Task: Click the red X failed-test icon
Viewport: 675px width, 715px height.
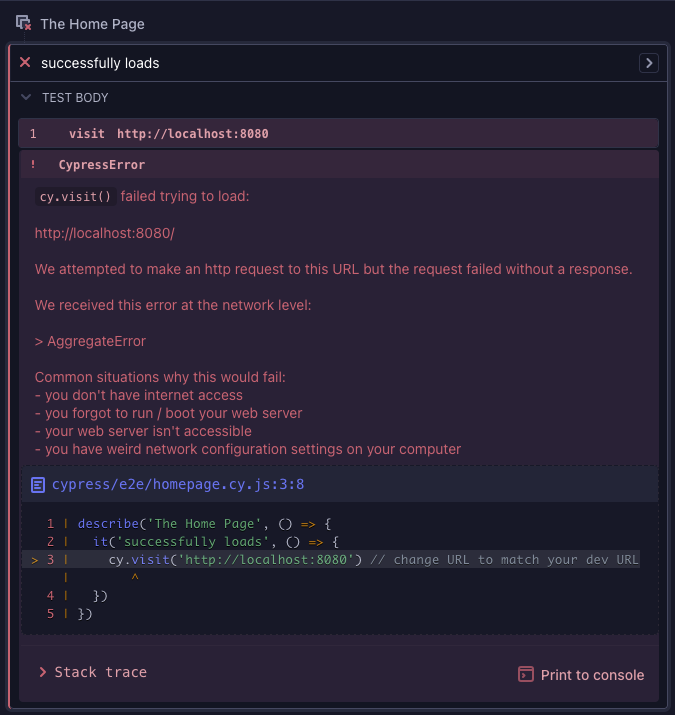Action: coord(25,62)
